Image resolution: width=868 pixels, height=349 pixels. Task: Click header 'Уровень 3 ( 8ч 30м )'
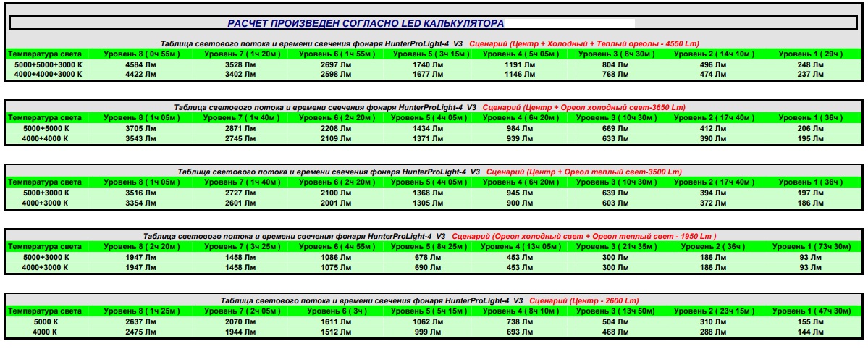point(616,54)
